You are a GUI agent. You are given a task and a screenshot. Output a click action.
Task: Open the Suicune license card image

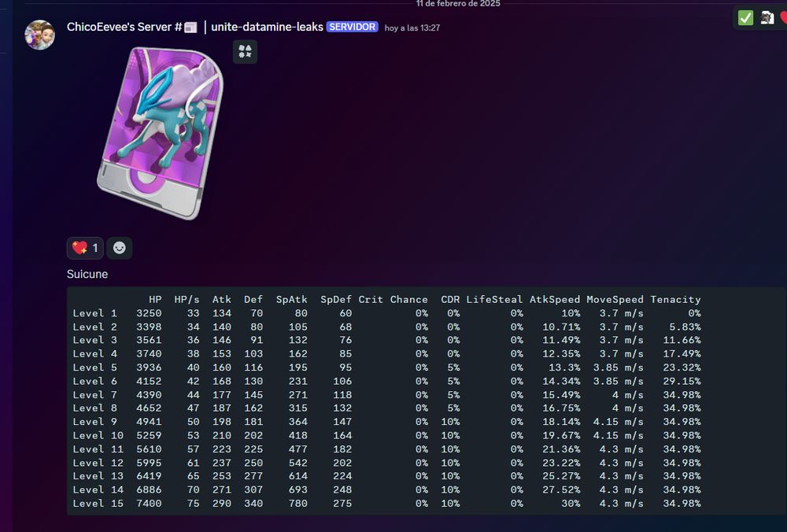(x=160, y=133)
